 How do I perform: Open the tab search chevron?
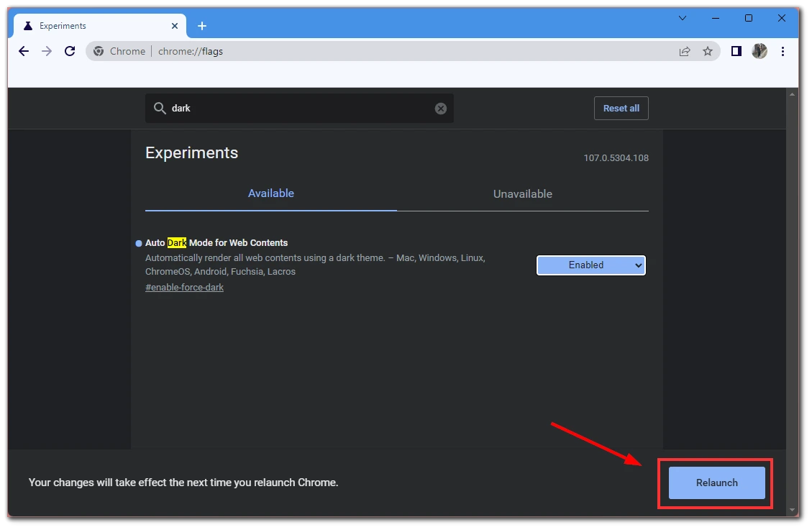coord(683,18)
